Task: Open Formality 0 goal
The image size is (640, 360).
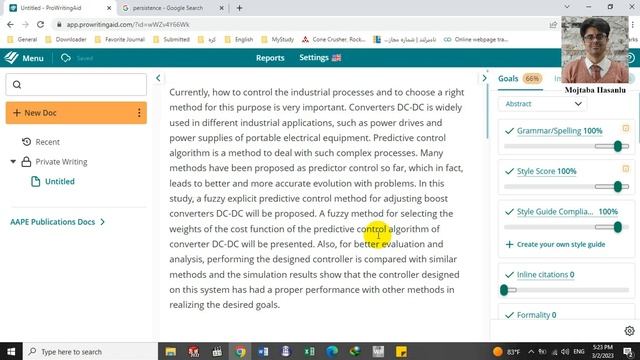Action: point(536,315)
